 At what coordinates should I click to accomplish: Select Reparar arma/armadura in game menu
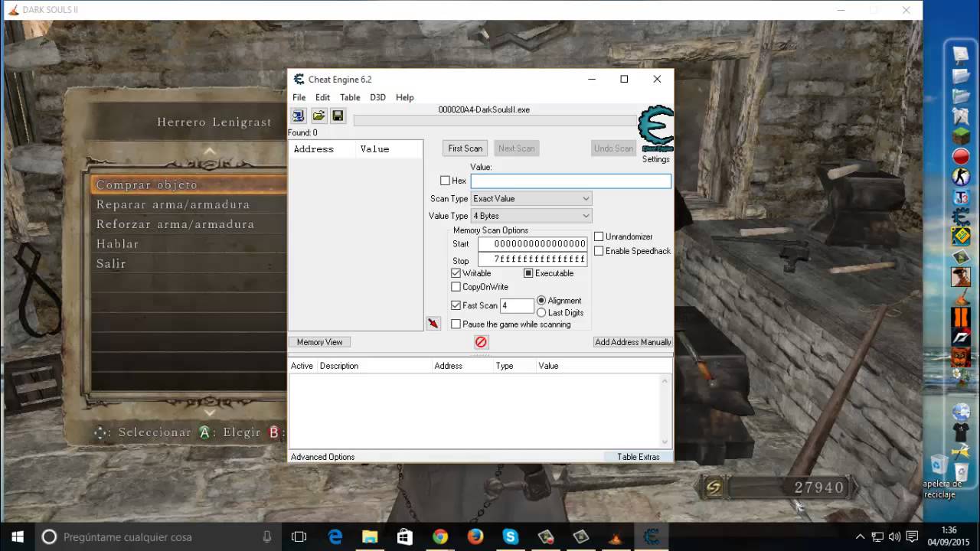tap(173, 204)
